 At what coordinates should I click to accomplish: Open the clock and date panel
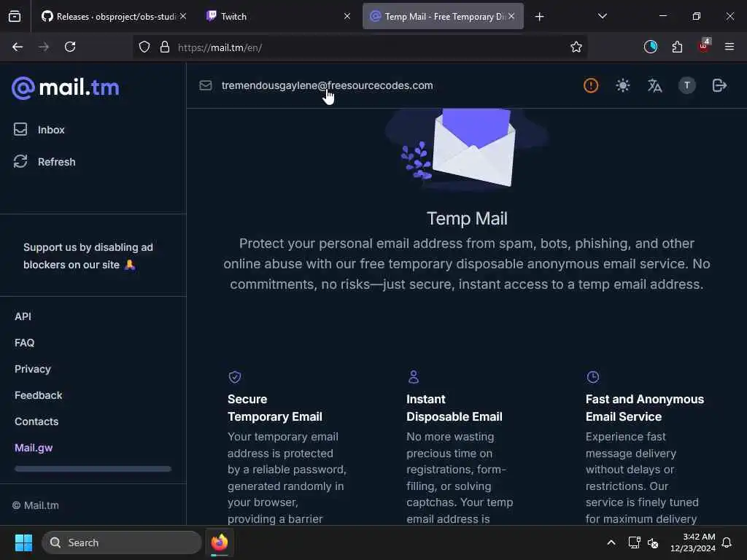click(x=693, y=542)
